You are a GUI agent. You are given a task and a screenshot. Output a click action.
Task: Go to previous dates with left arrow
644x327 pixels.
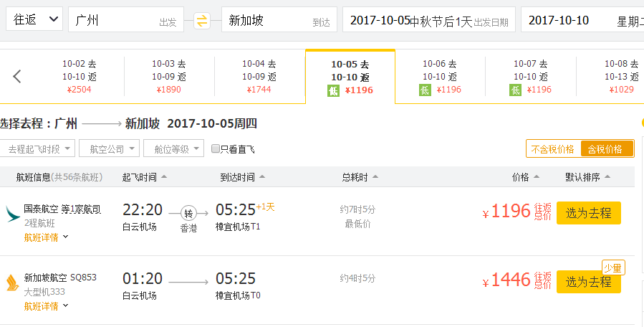(17, 77)
